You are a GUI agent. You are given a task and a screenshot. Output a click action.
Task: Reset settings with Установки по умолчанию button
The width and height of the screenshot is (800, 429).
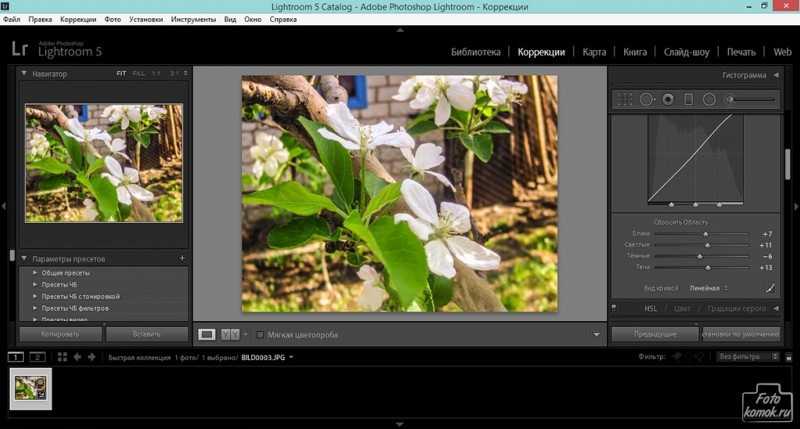[x=741, y=334]
